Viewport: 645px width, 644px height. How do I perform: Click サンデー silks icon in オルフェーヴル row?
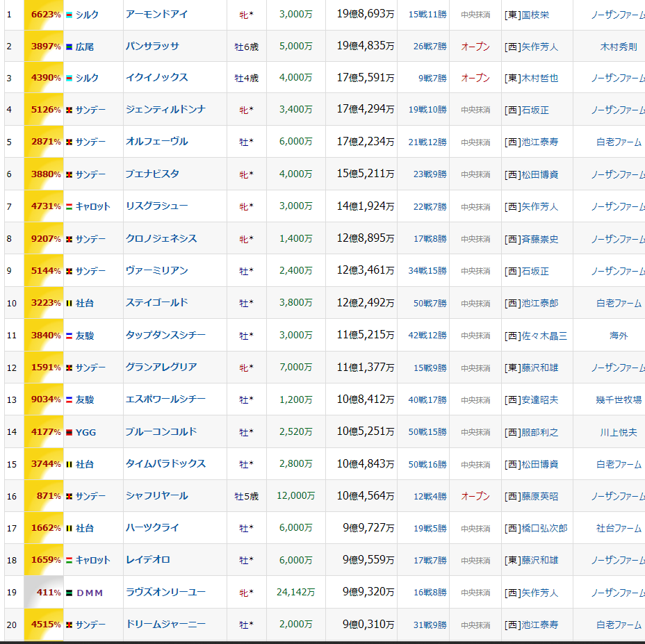point(69,142)
